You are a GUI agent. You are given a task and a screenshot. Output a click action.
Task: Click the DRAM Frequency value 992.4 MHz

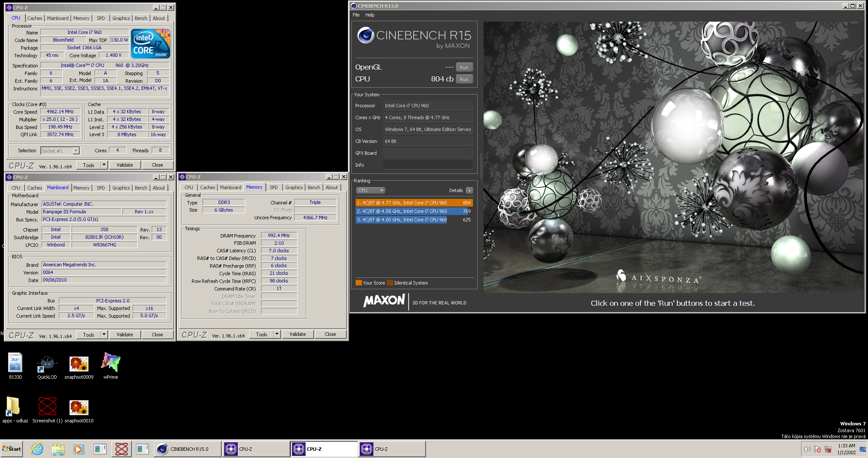[x=279, y=235]
